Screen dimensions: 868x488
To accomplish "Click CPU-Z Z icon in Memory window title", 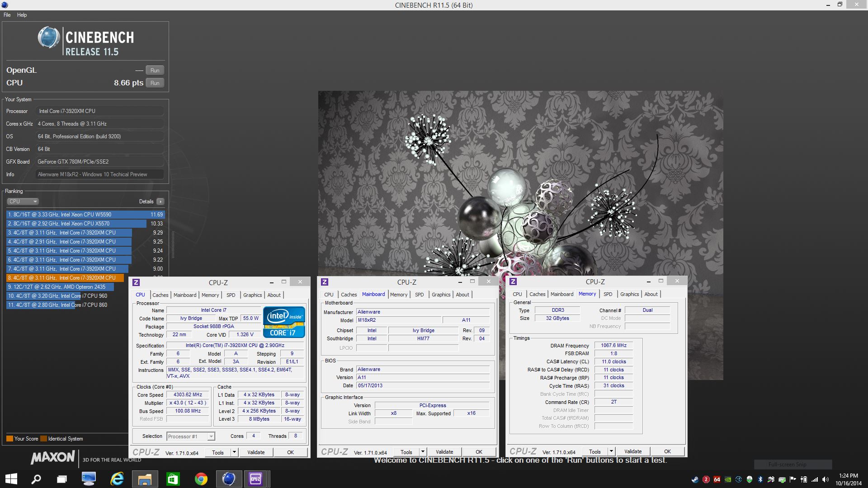I will (x=513, y=282).
